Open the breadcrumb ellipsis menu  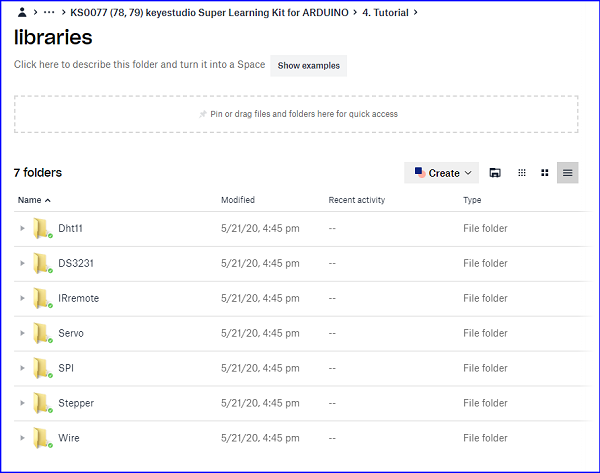(49, 12)
